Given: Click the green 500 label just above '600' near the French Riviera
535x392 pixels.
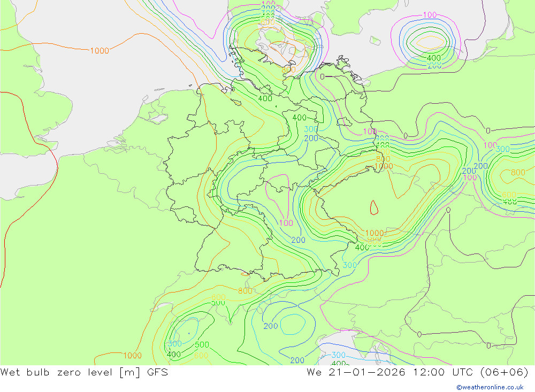Looking at the screenshot, I should [x=202, y=344].
